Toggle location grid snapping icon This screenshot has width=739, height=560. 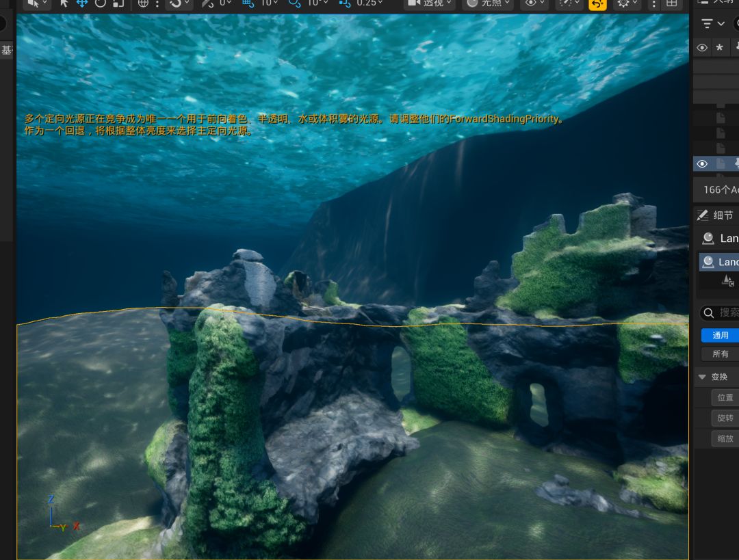(x=248, y=3)
